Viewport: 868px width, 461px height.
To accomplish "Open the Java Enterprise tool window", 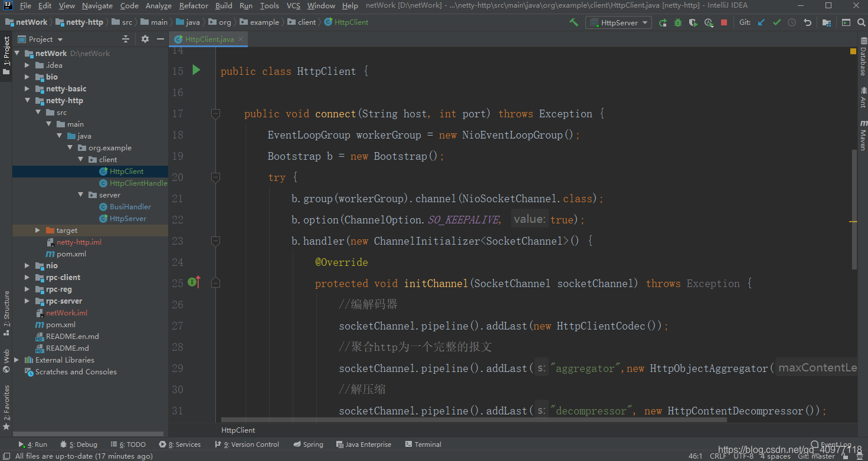I will [363, 444].
